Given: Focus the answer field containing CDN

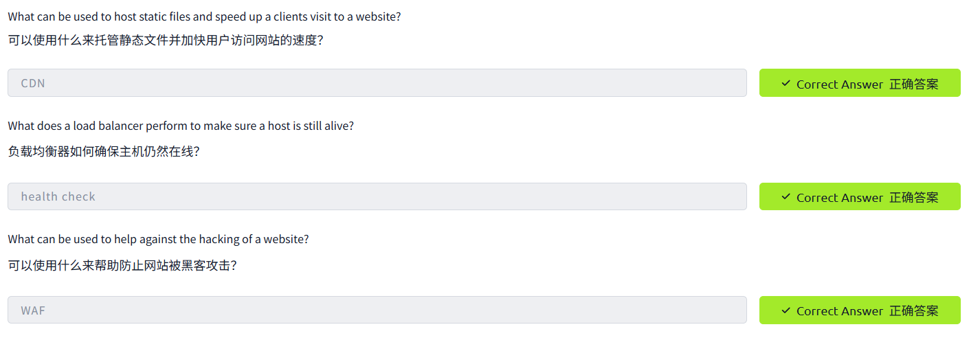Looking at the screenshot, I should pos(377,83).
